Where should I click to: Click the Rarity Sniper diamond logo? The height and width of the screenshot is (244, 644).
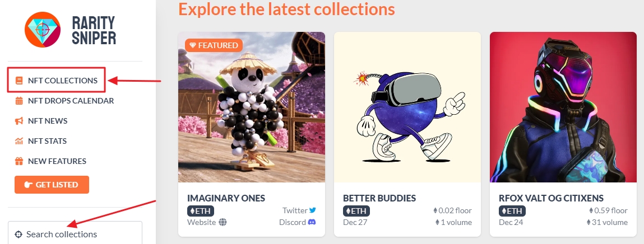(x=43, y=30)
